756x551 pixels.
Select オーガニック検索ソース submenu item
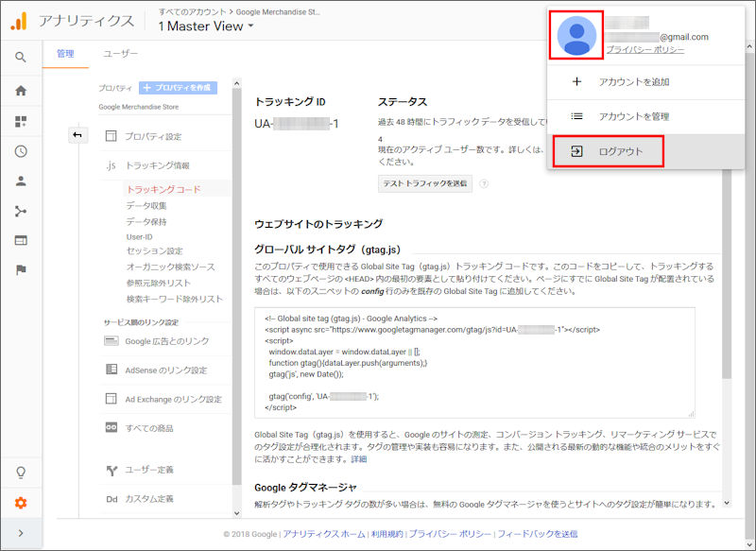171,267
